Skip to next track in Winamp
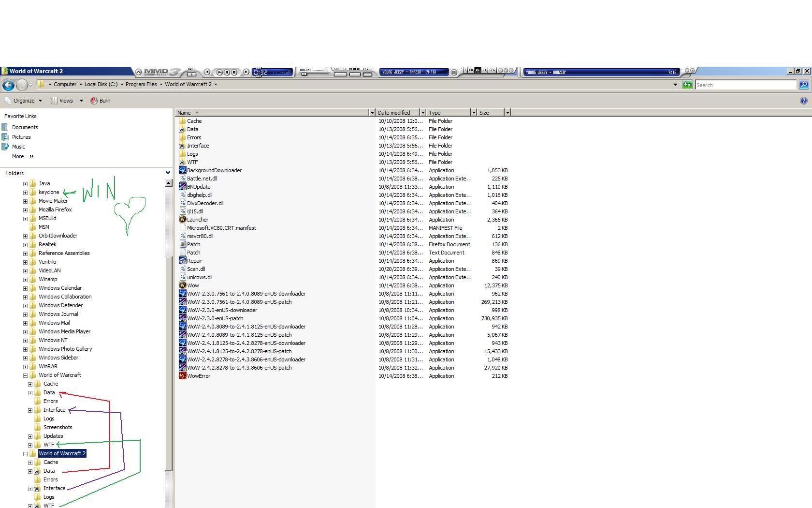Image resolution: width=812 pixels, height=508 pixels. pos(246,72)
